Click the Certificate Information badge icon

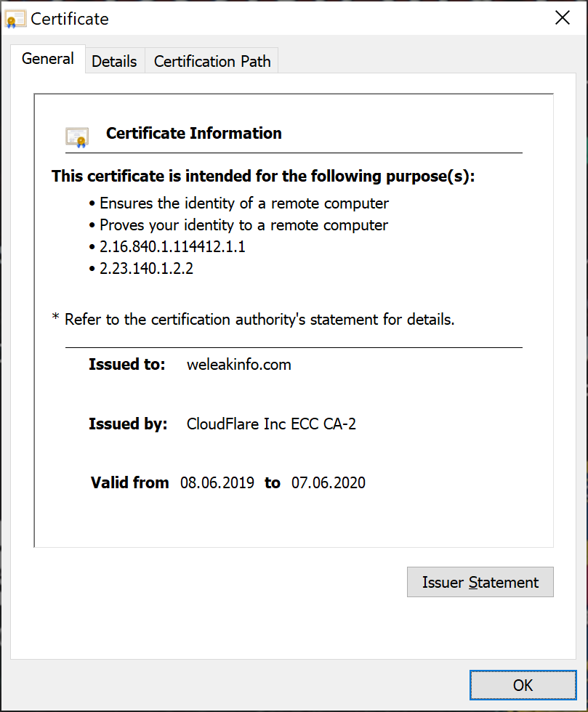point(76,137)
